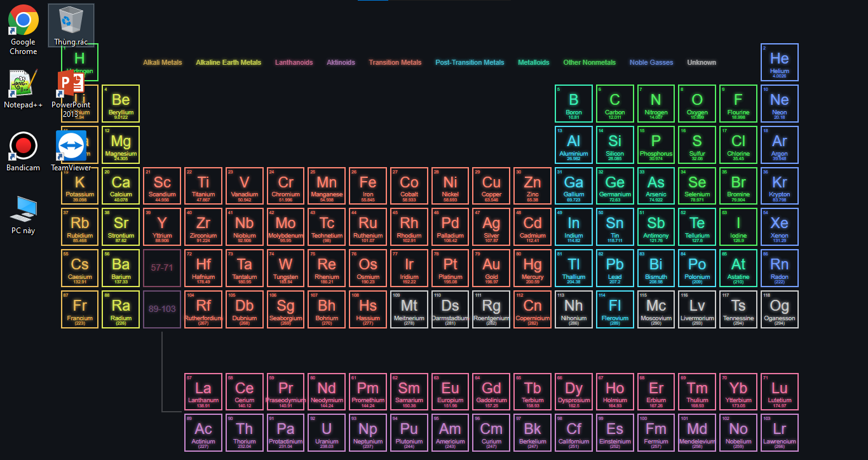Select the Rutherfordium element tile
Viewport: 868px width, 460px height.
click(x=203, y=309)
